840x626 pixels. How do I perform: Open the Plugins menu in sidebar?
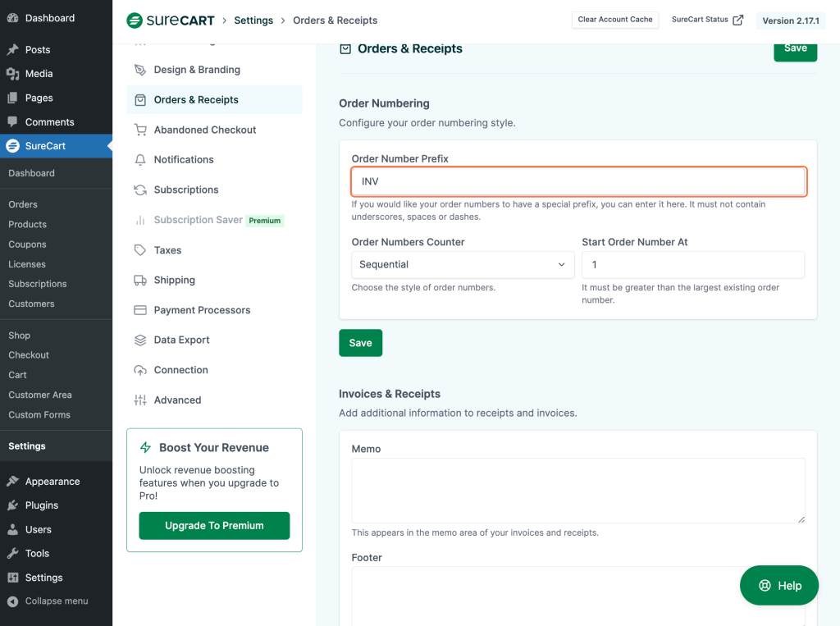tap(41, 505)
